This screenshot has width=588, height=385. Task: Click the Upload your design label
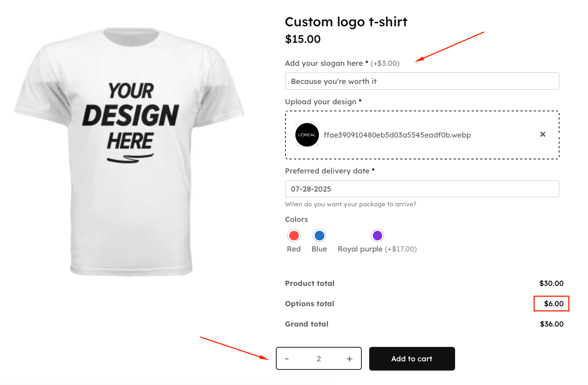coord(321,102)
